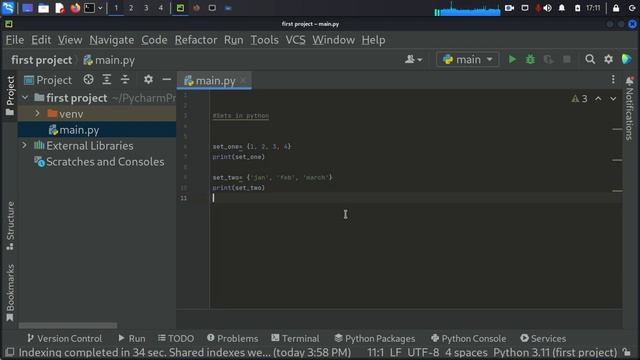Open the main run configuration dropdown
The width and height of the screenshot is (640, 360).
468,60
